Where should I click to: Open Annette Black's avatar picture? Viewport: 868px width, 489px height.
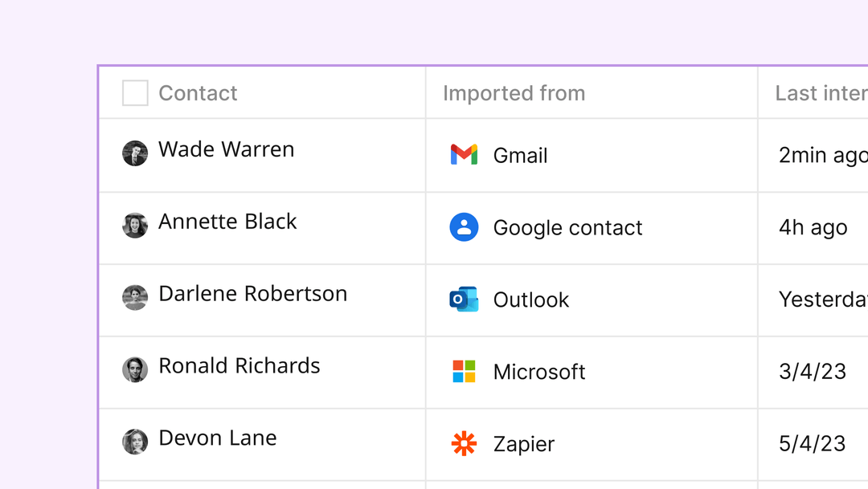(x=135, y=225)
